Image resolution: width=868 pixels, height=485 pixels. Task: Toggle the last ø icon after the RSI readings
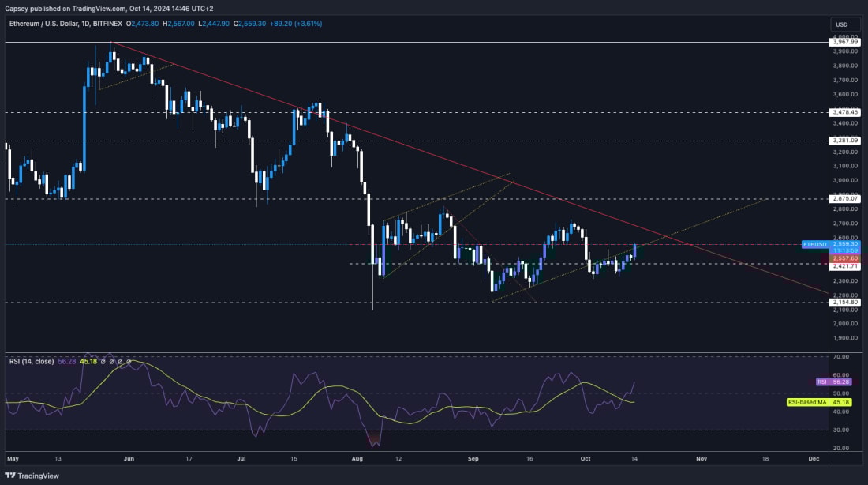pyautogui.click(x=129, y=361)
